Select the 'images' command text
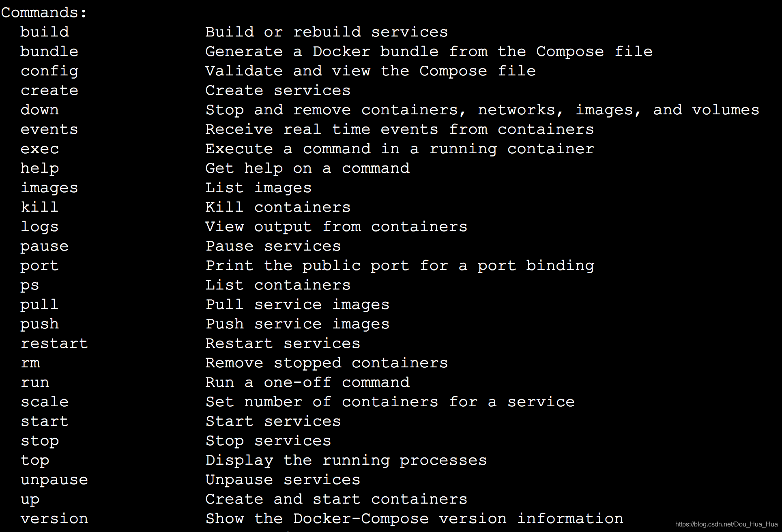Viewport: 782px width, 532px height. coord(49,188)
